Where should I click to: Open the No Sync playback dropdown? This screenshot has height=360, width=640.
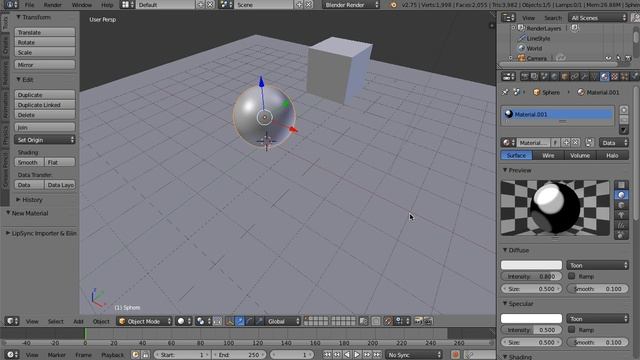(414, 355)
